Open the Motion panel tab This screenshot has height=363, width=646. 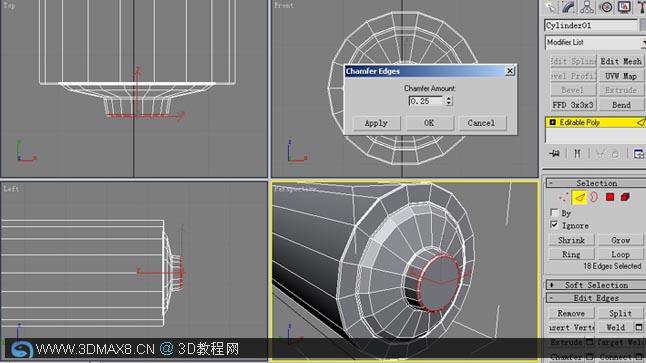coord(606,7)
